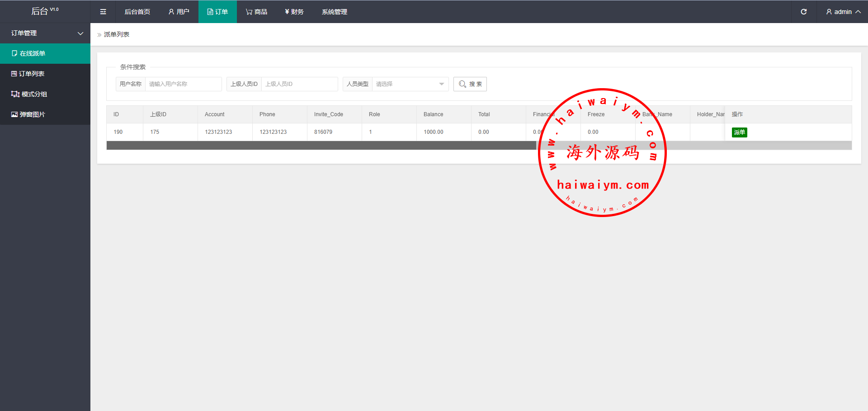Open the 财务 finance menu
Image resolution: width=868 pixels, height=411 pixels.
tap(294, 12)
